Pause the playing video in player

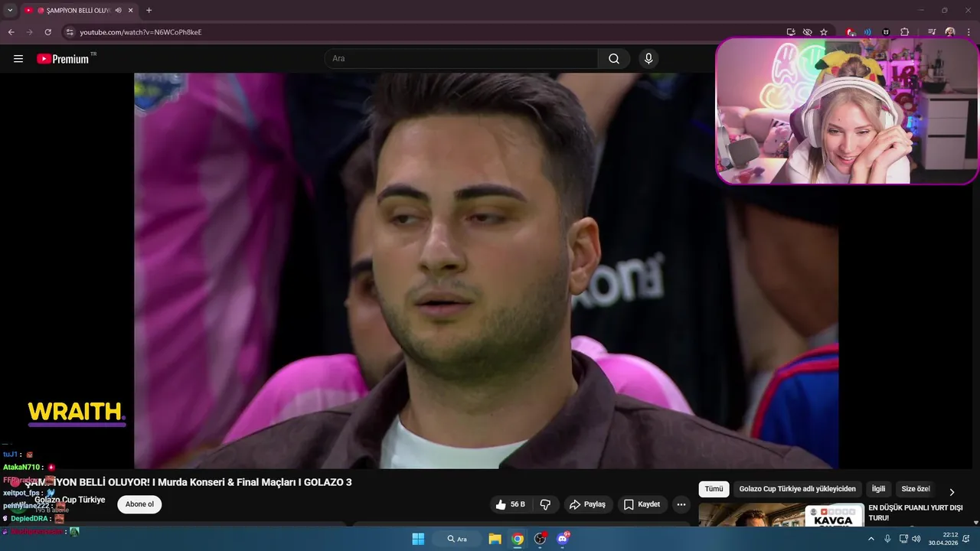[486, 270]
